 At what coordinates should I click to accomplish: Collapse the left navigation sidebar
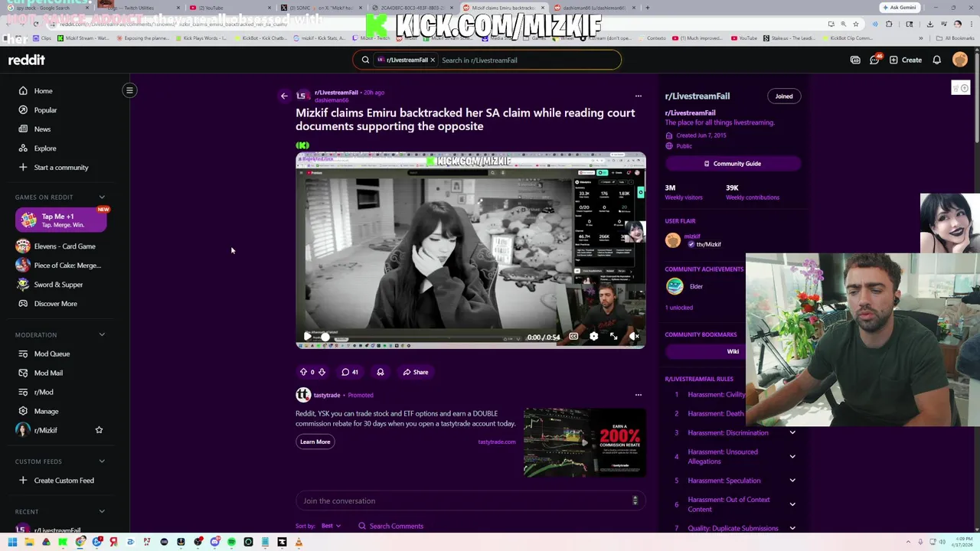129,90
